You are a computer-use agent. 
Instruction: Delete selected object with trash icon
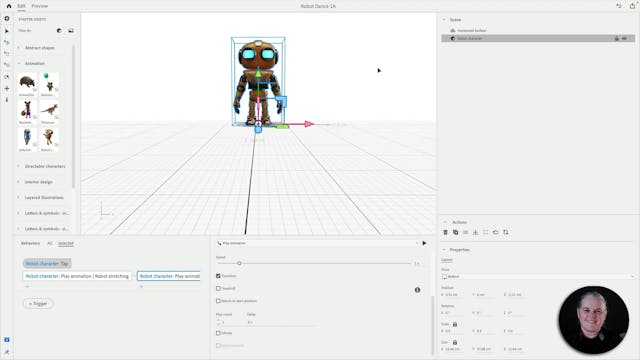446,232
